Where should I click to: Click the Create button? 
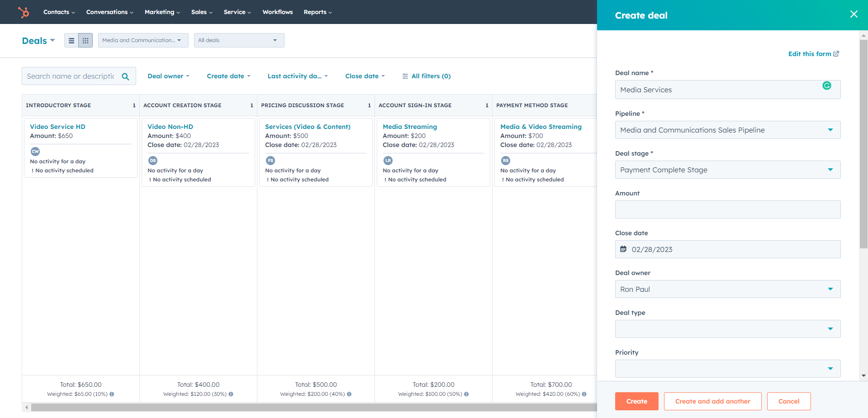click(x=637, y=401)
